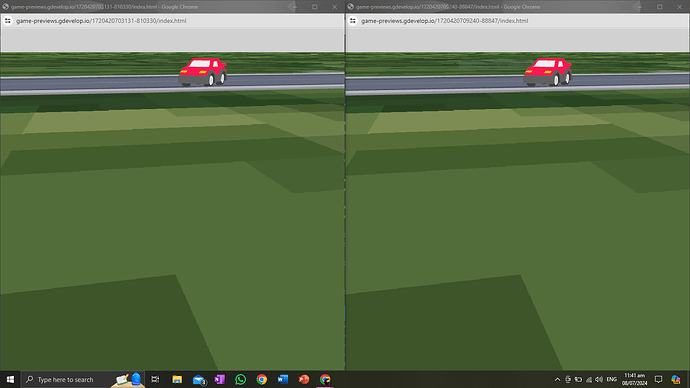Click the red car in right preview
690x388 pixels.
(547, 72)
